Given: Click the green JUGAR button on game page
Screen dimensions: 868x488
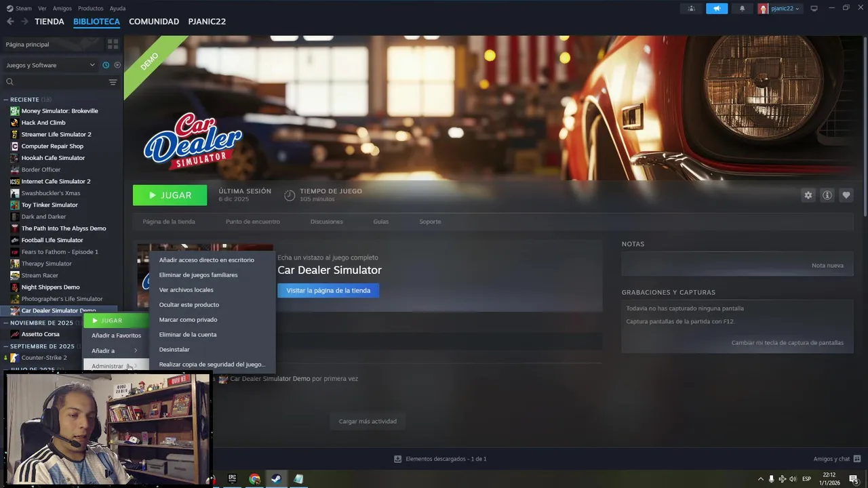Looking at the screenshot, I should [170, 195].
